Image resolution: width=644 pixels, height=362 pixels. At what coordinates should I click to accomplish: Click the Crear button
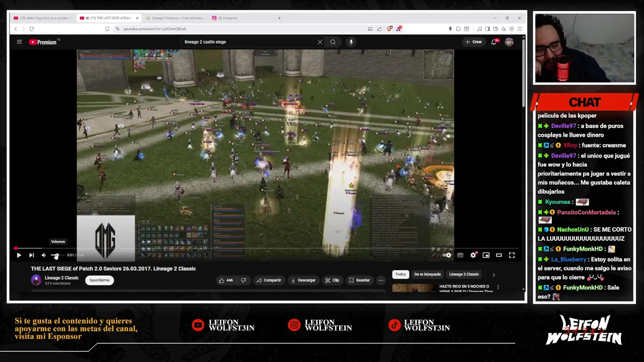474,42
